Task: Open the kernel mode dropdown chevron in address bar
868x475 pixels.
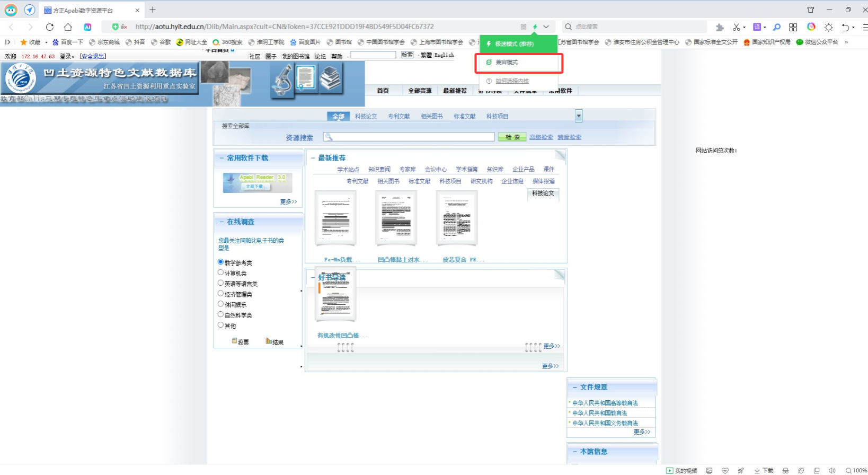Action: pyautogui.click(x=546, y=27)
